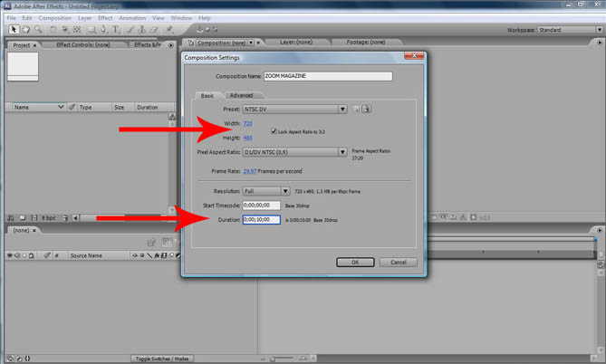Click the Width value 720
606x364 pixels.
pos(247,123)
